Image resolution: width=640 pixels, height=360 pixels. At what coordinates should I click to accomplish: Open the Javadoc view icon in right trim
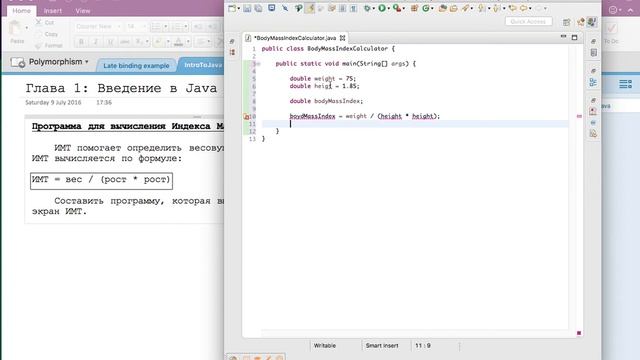click(x=593, y=123)
